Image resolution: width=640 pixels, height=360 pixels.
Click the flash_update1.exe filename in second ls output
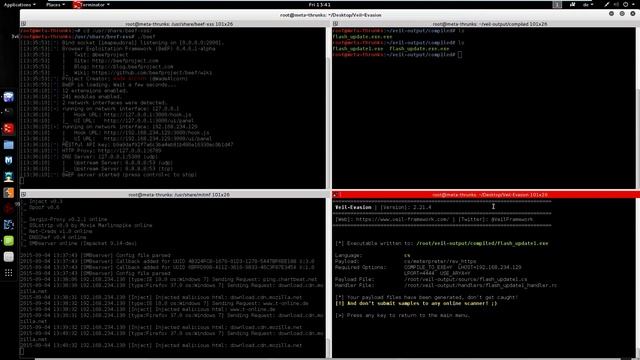[x=358, y=49]
